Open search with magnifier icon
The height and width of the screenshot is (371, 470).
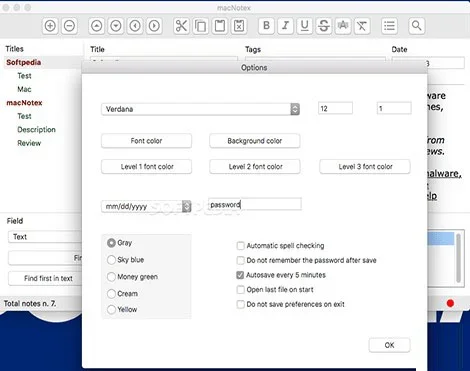[416, 26]
